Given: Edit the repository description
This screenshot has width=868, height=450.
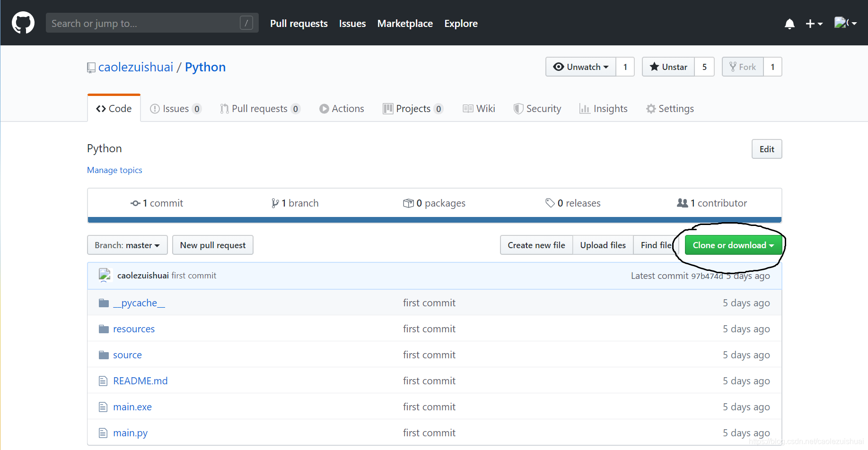Looking at the screenshot, I should point(767,149).
